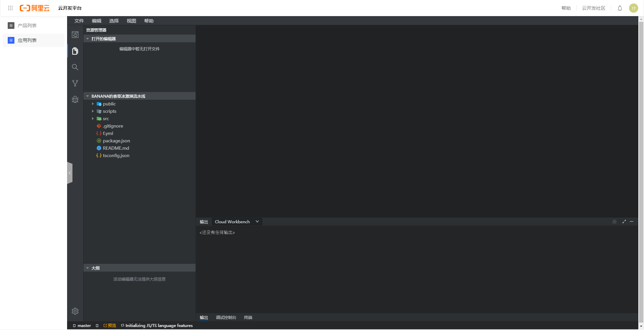
Task: Click the 预览 preview button
Action: [x=110, y=326]
